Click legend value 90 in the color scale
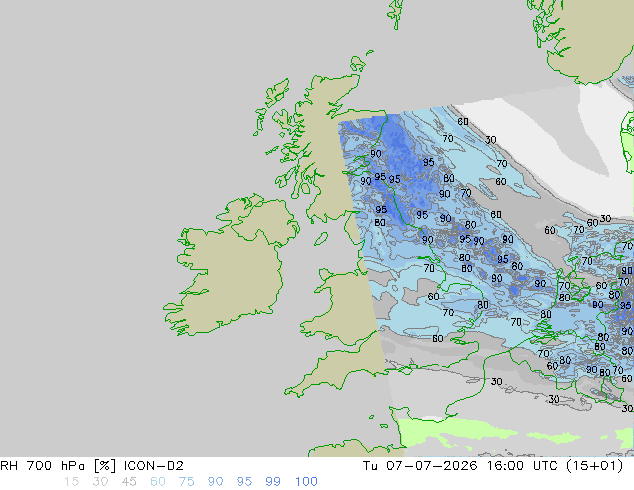 point(215,482)
